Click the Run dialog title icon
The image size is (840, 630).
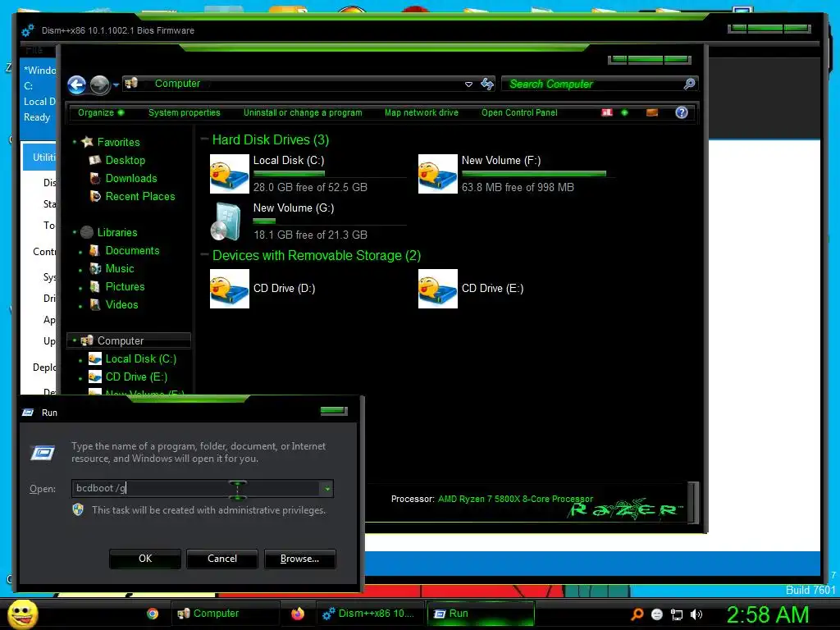(28, 413)
